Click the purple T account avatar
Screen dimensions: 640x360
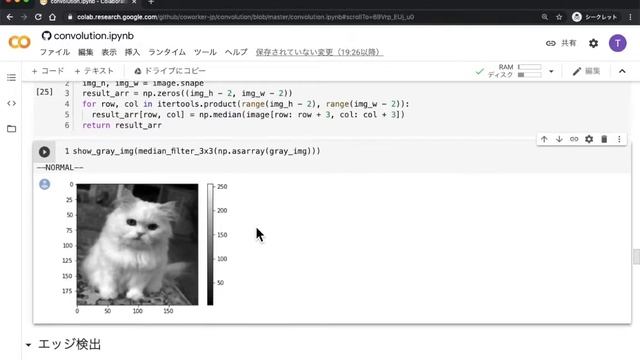click(x=618, y=43)
